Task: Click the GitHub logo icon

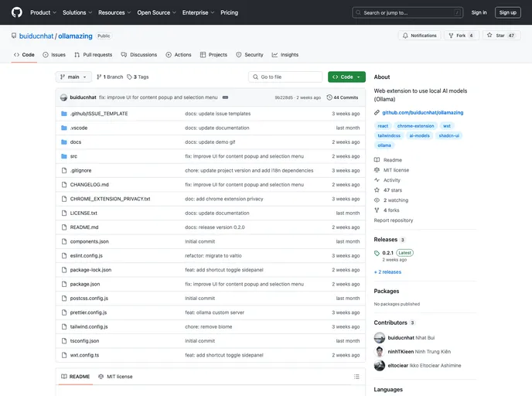Action: point(16,12)
